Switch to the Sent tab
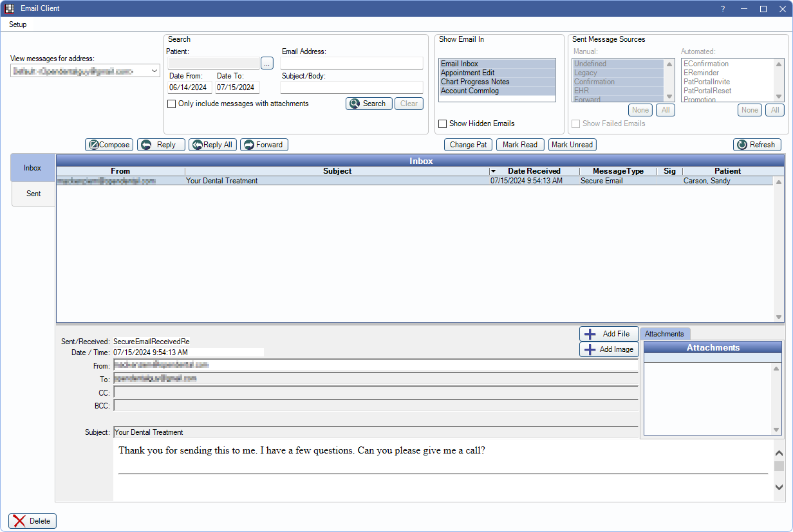 click(x=33, y=194)
